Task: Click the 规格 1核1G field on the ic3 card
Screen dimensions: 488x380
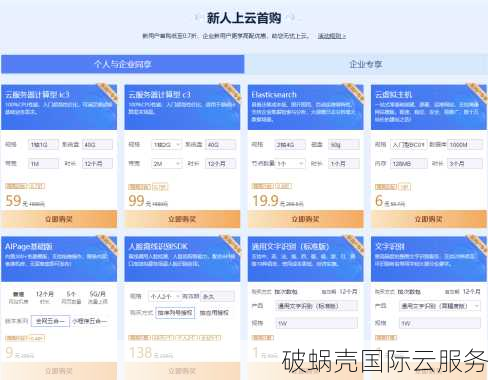Action: coord(43,145)
